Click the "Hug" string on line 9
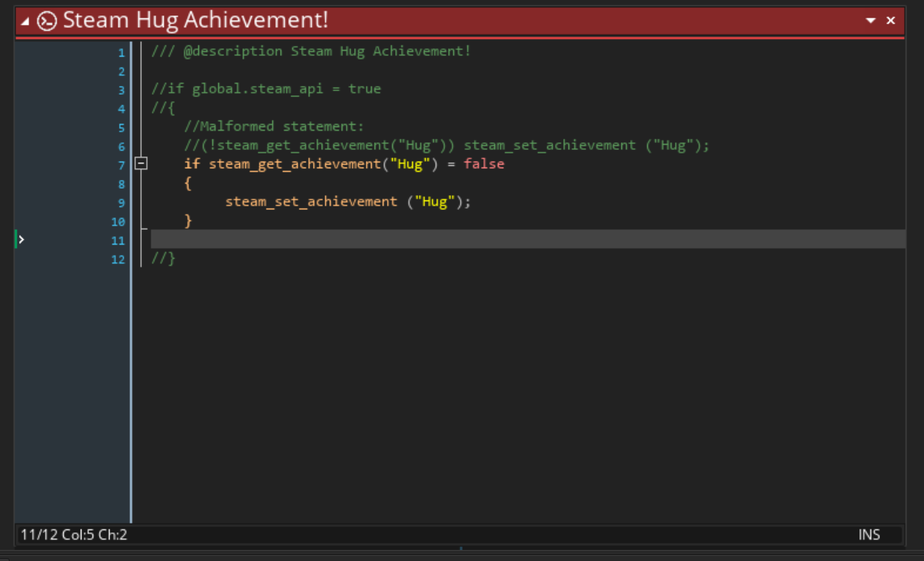 pos(434,201)
